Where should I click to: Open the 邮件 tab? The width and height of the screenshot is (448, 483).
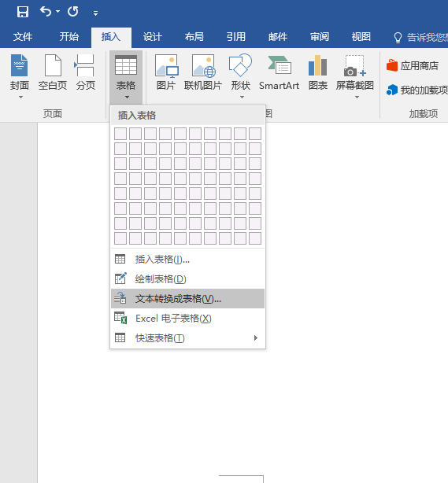(x=278, y=37)
